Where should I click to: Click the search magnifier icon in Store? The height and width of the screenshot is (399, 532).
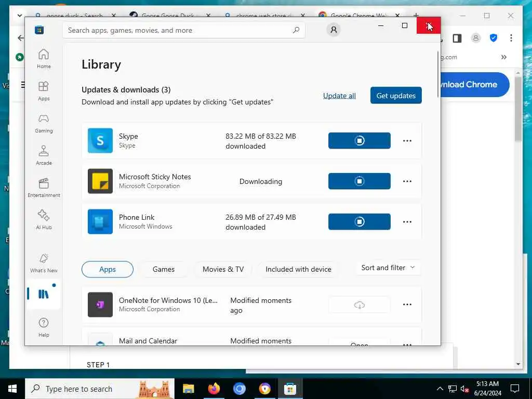(296, 30)
